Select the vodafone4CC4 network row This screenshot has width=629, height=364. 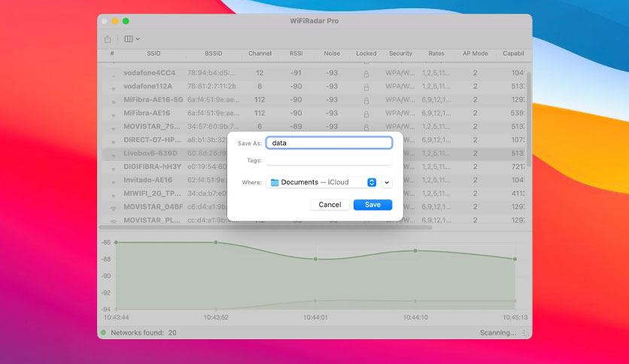314,73
